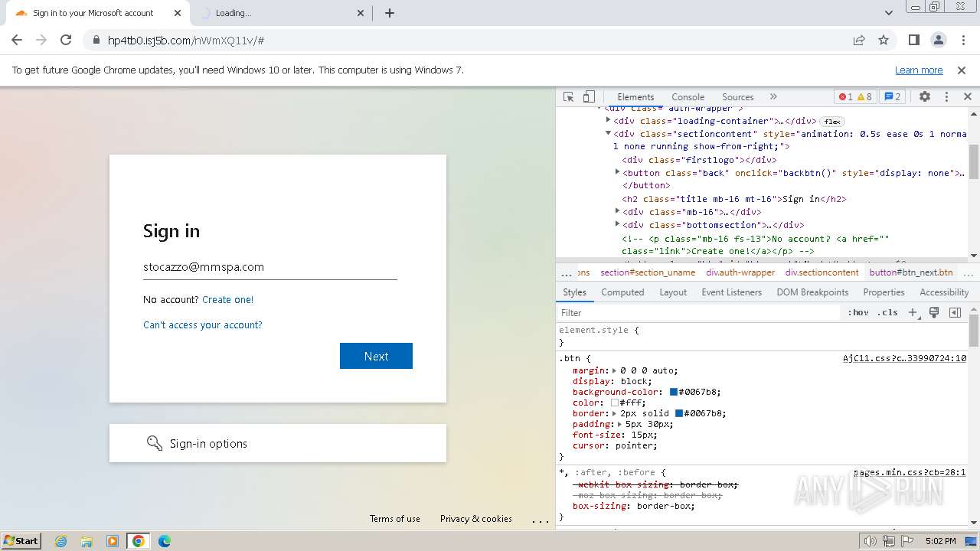980x551 pixels.
Task: Click the flex badge on loading-container
Action: [x=832, y=121]
